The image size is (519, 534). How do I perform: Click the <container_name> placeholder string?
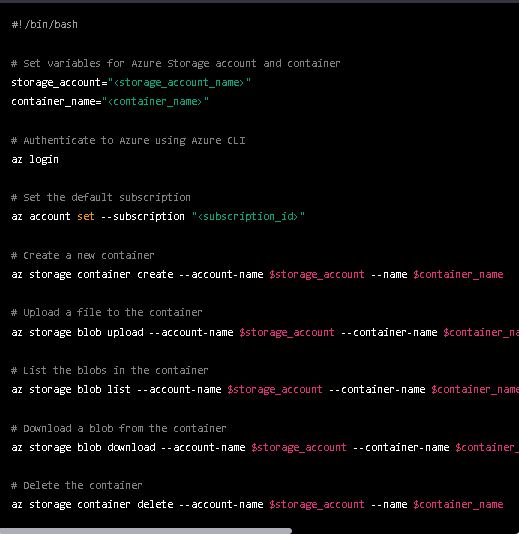(x=155, y=102)
